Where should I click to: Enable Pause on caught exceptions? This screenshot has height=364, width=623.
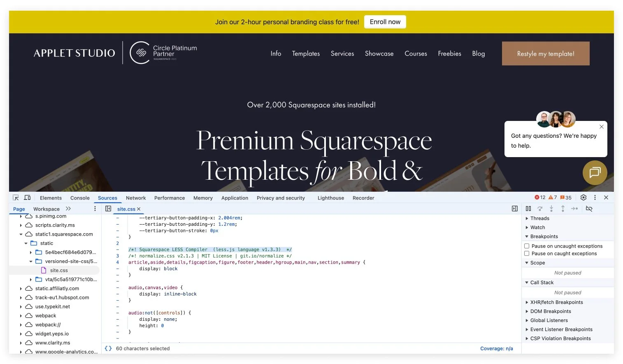coord(527,253)
